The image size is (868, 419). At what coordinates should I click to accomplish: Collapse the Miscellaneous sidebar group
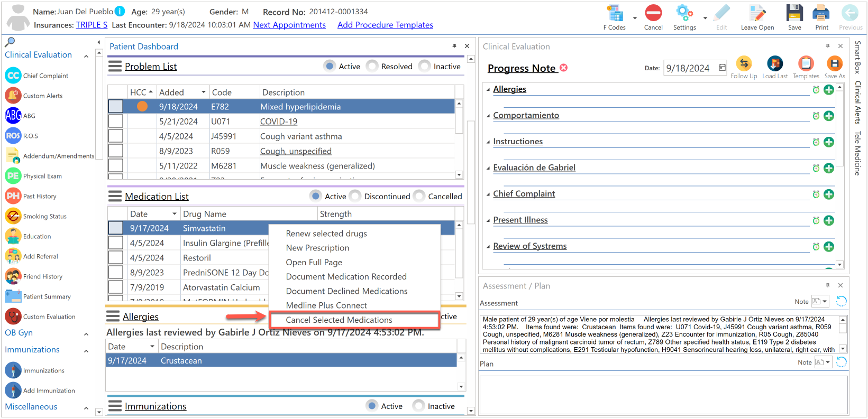tap(86, 408)
